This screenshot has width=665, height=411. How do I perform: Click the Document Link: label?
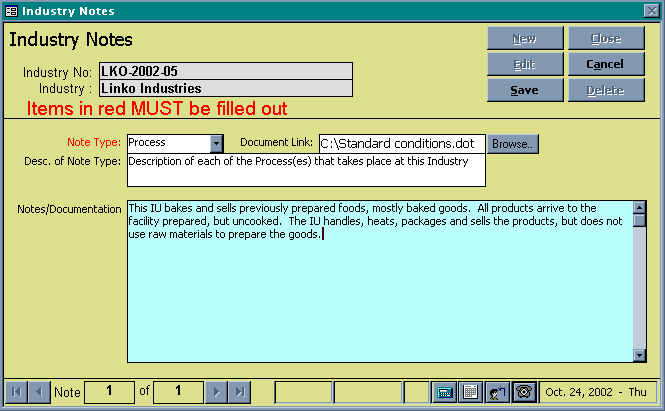pos(277,142)
